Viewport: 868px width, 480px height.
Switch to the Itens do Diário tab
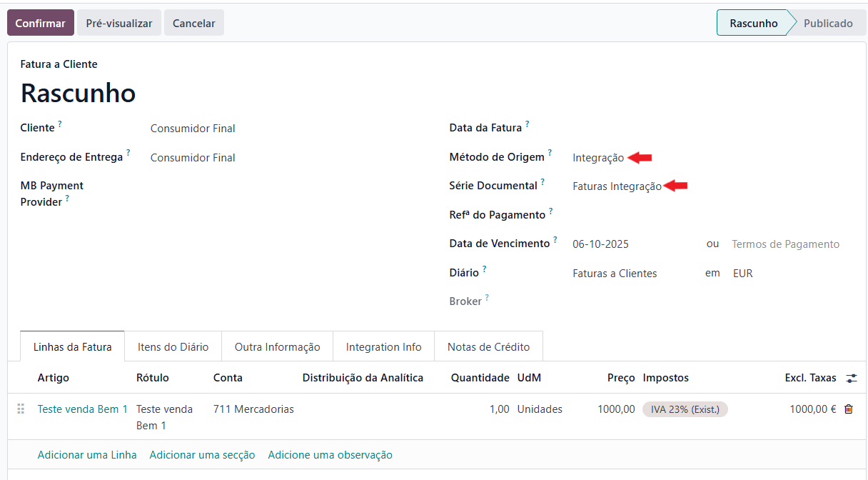coord(173,346)
